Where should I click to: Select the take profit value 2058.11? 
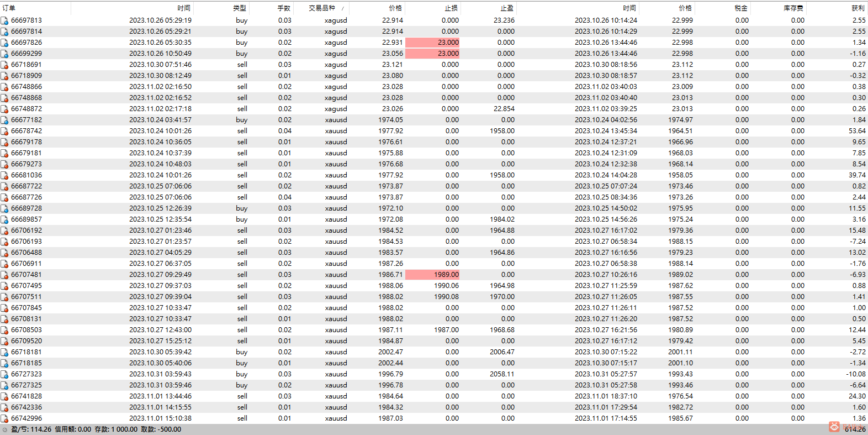[502, 374]
